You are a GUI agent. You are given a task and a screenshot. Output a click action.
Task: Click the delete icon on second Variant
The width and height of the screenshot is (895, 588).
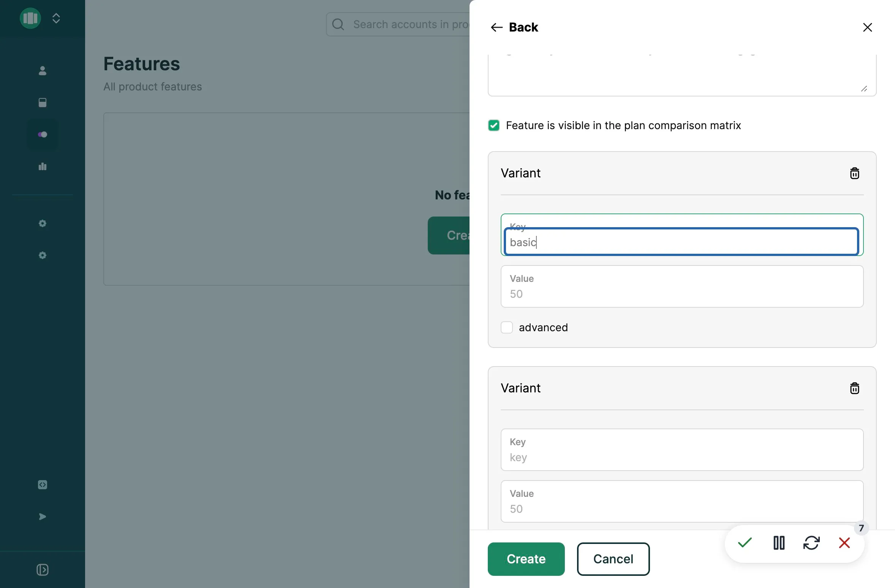[x=854, y=388]
